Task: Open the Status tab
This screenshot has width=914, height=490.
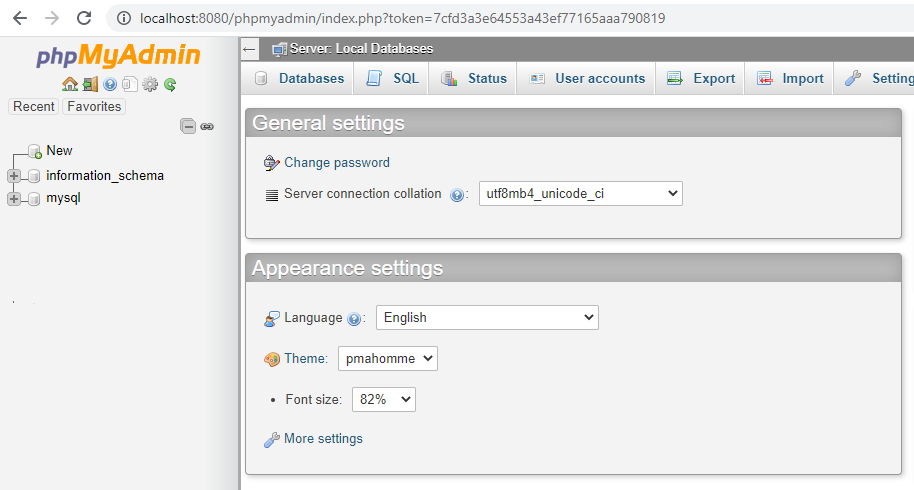Action: (473, 79)
